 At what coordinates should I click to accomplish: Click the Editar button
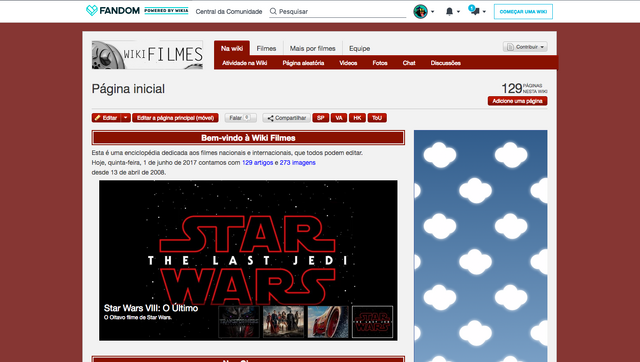click(106, 118)
